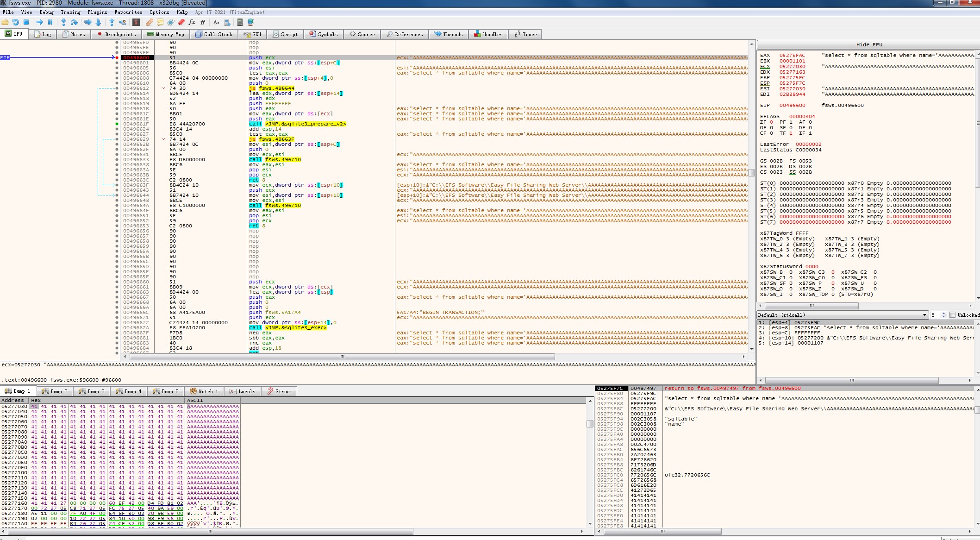The image size is (980, 540).
Task: Run to user code icon
Action: point(123,22)
